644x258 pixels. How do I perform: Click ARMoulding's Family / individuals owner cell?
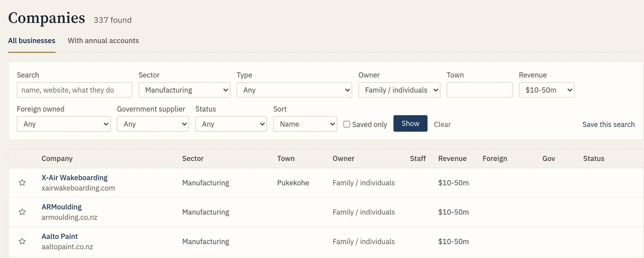[364, 212]
